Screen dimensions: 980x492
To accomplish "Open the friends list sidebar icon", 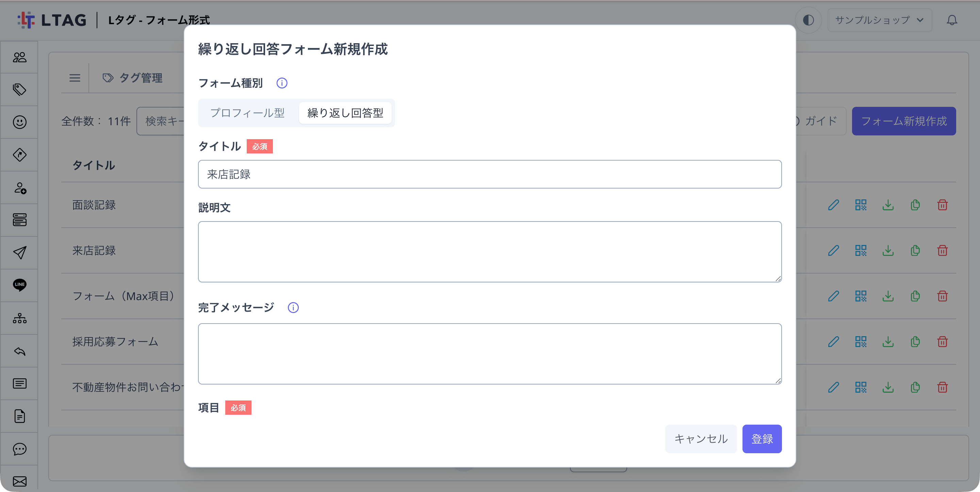I will pos(19,57).
